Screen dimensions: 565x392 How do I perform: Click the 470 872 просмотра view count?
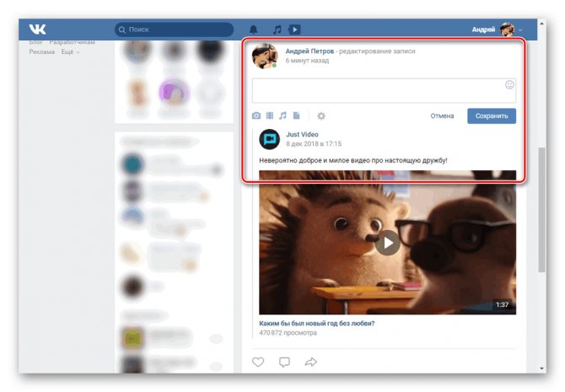[x=288, y=333]
